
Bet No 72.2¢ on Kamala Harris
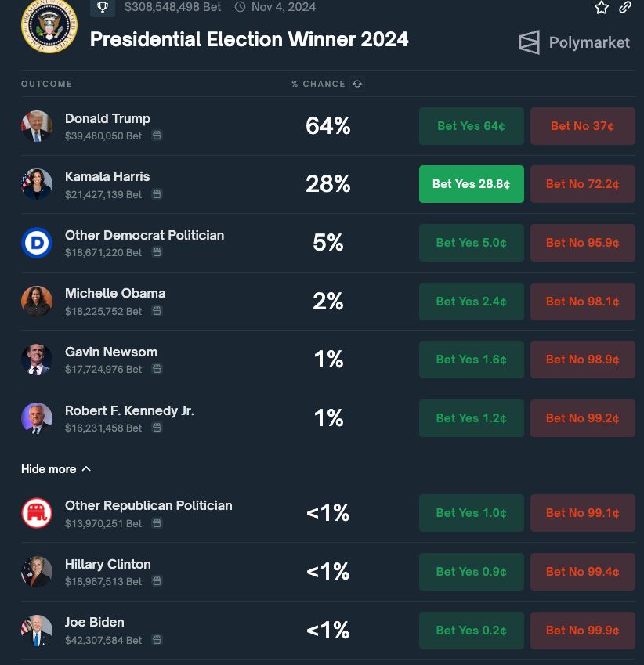582,184
